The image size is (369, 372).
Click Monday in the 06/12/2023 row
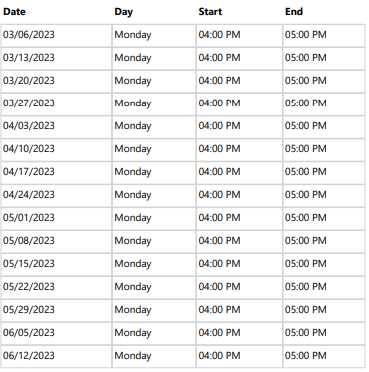tap(133, 356)
